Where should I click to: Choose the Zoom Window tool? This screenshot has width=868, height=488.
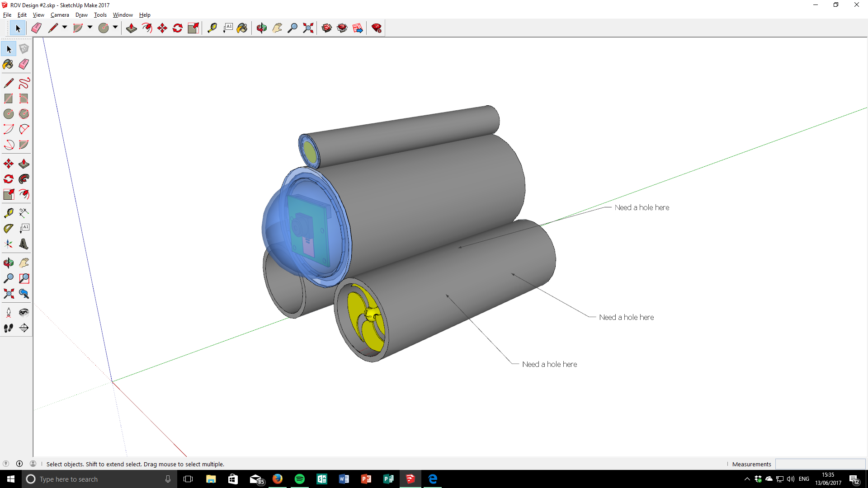click(24, 278)
